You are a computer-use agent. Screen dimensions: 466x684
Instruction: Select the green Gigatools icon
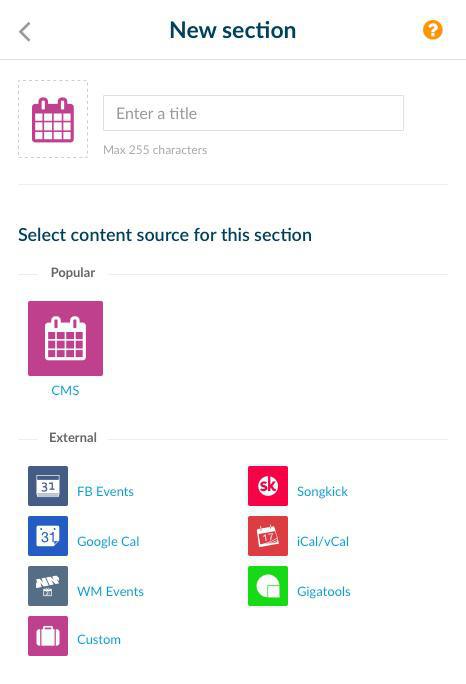click(268, 586)
